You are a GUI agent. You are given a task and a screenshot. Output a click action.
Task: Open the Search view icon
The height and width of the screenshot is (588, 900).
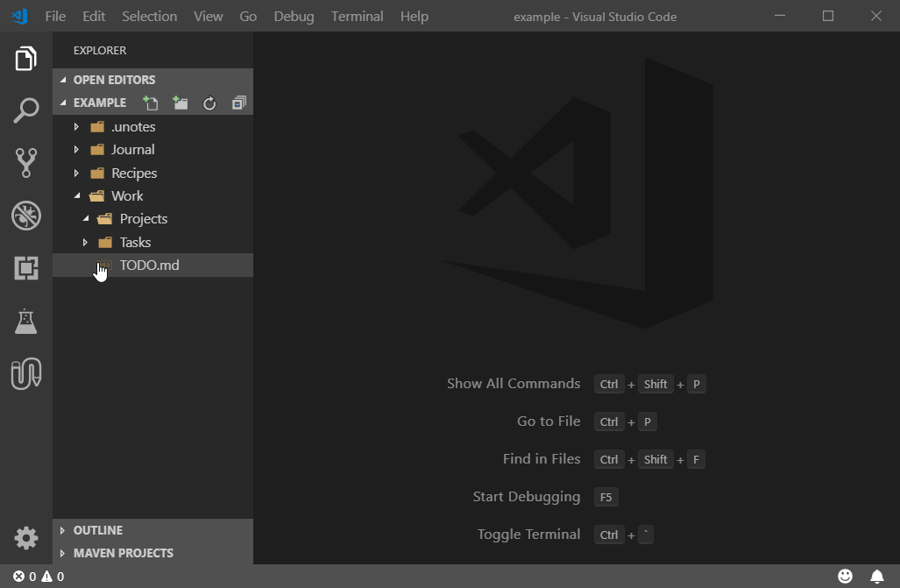coord(25,110)
